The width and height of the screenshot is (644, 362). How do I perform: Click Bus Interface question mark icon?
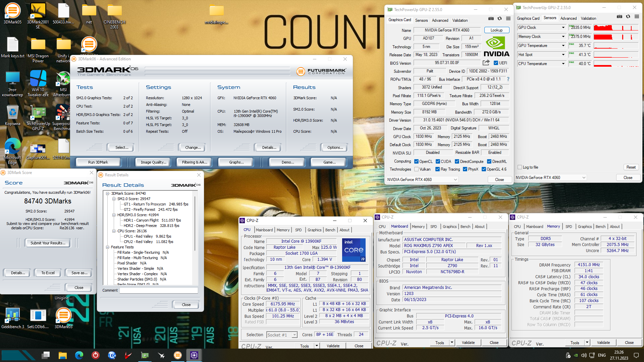tap(508, 79)
